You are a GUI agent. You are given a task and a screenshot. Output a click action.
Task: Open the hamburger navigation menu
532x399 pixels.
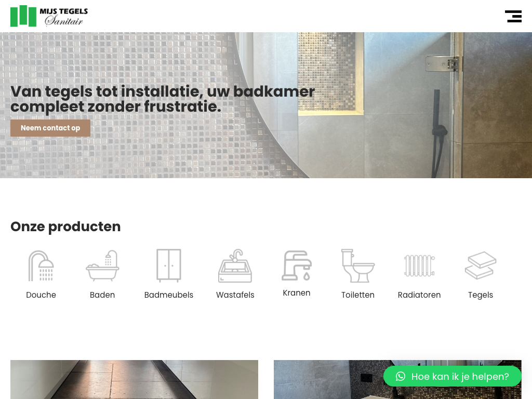click(513, 16)
